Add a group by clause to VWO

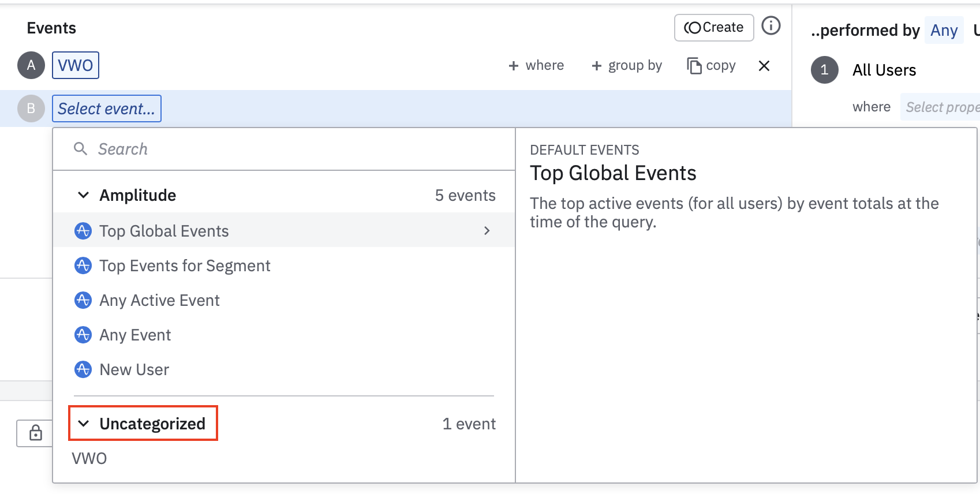[x=627, y=66]
